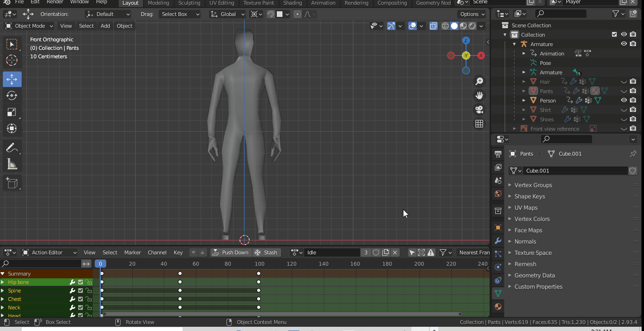The width and height of the screenshot is (644, 331).
Task: Select the Rotate tool
Action: (x=12, y=95)
